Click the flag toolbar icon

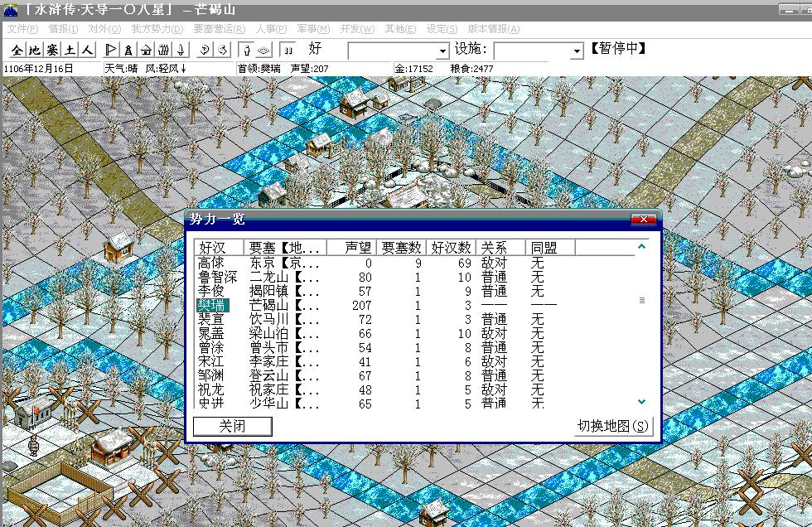pyautogui.click(x=111, y=51)
